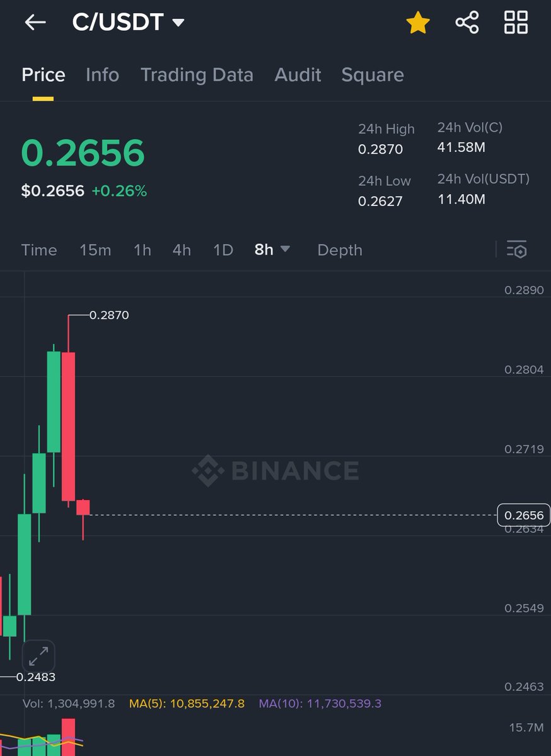Select the 1h chart interval
This screenshot has width=551, height=756.
[x=142, y=250]
